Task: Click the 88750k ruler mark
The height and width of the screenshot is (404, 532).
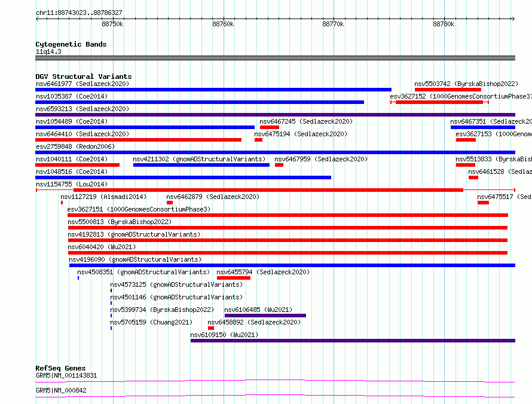Action: pyautogui.click(x=112, y=24)
